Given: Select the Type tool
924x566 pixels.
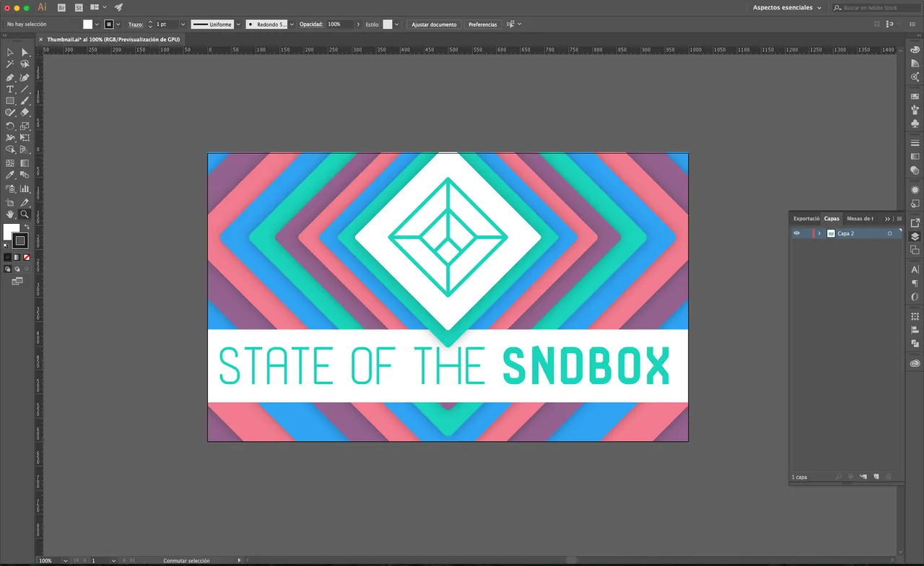Looking at the screenshot, I should click(10, 90).
